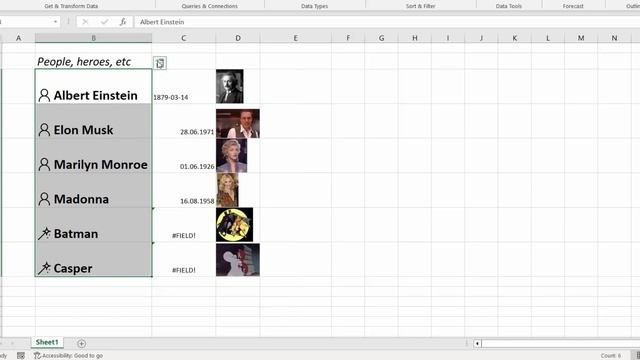Select the #FIELD! cell in Batman row
The image size is (640, 360).
tap(184, 225)
